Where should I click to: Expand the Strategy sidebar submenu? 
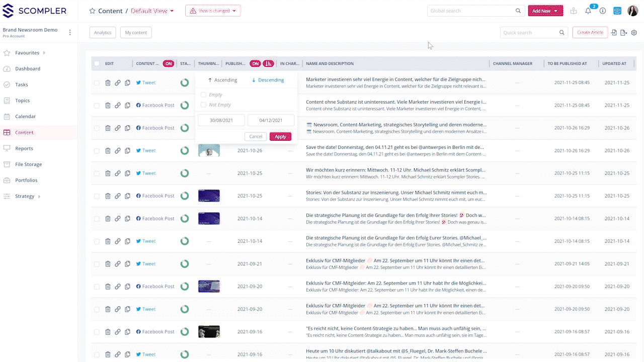click(39, 197)
